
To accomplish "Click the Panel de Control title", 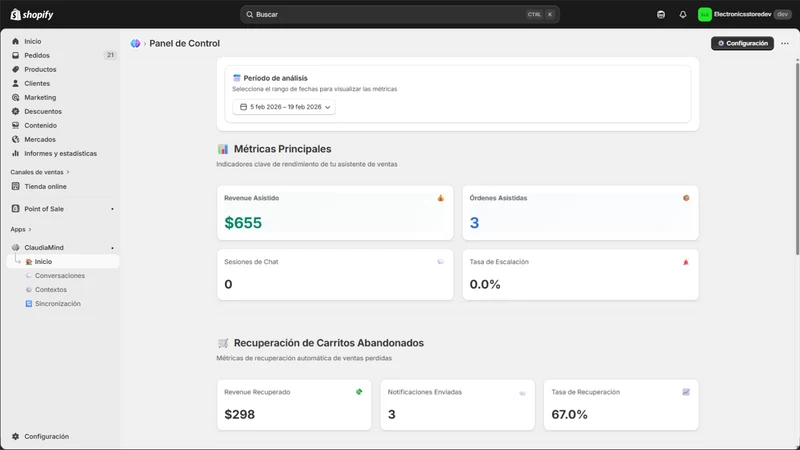I will point(184,43).
